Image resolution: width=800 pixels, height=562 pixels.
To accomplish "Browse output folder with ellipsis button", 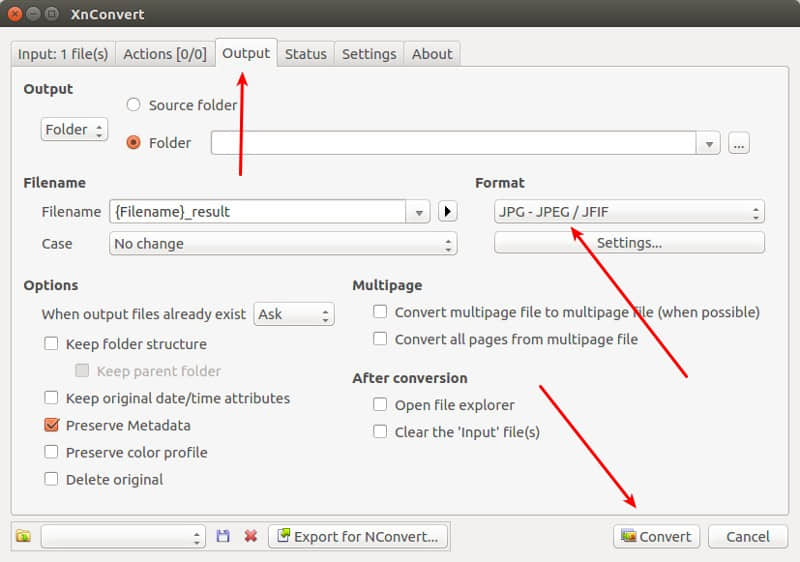I will point(739,143).
